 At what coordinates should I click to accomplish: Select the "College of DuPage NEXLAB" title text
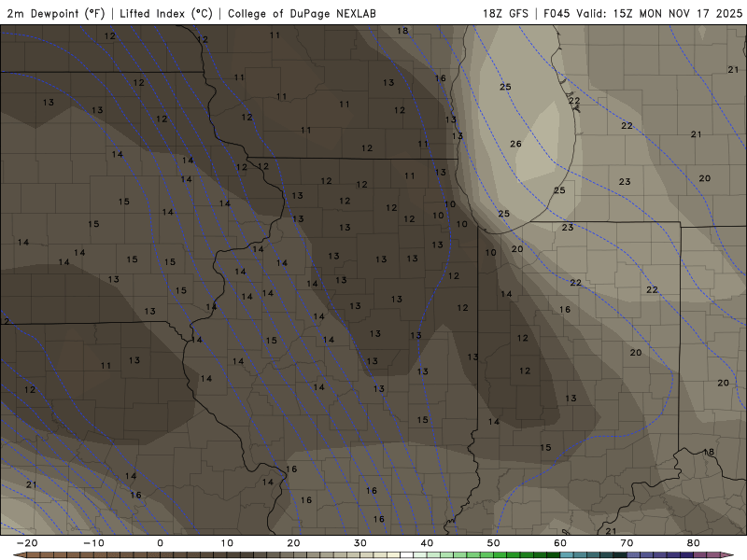(x=302, y=13)
